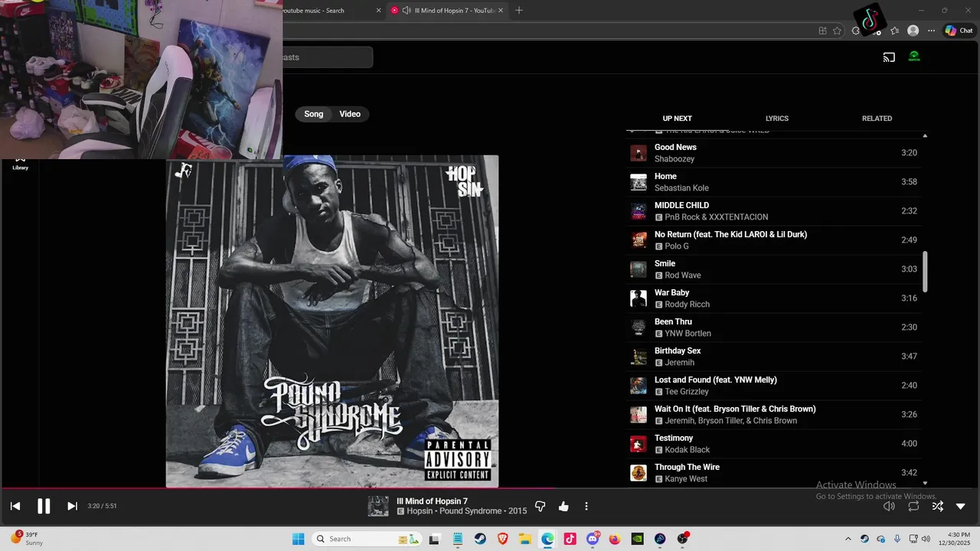Open Edge settings and more menu
The image size is (980, 551).
click(x=931, y=31)
